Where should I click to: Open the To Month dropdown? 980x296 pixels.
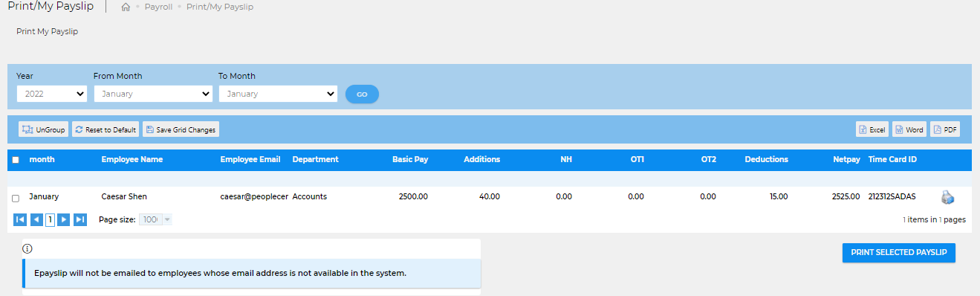tap(278, 94)
